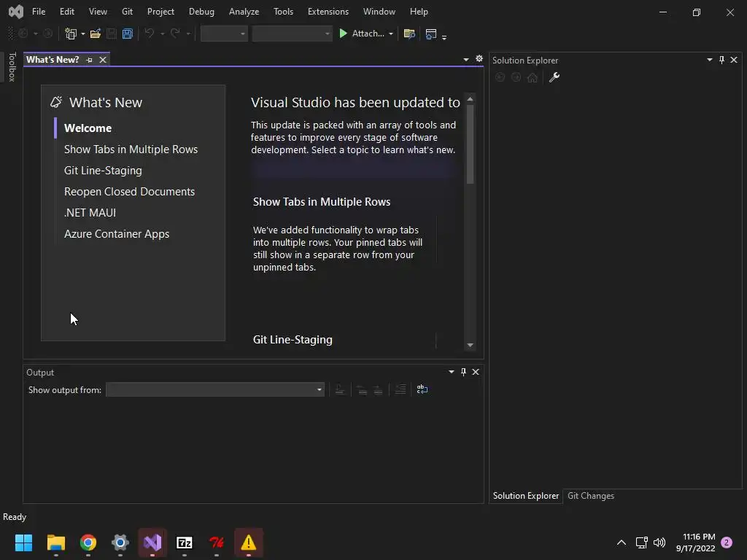
Task: Open Windows Start menu
Action: point(23,542)
